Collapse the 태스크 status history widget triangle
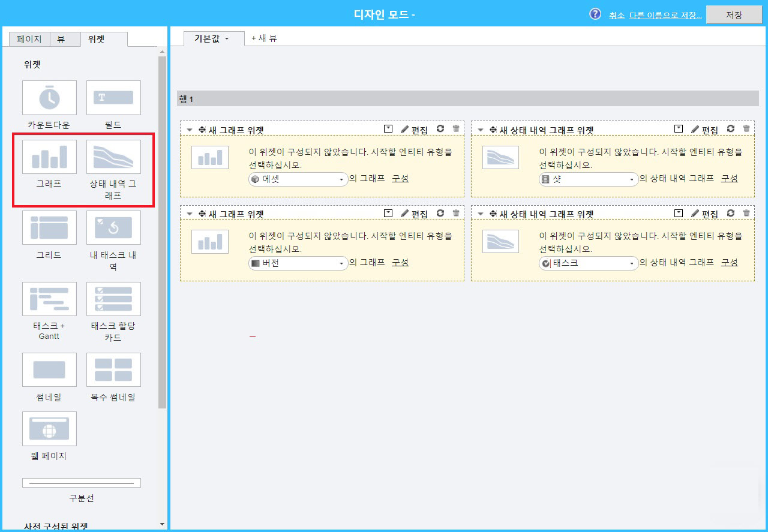 click(x=481, y=214)
